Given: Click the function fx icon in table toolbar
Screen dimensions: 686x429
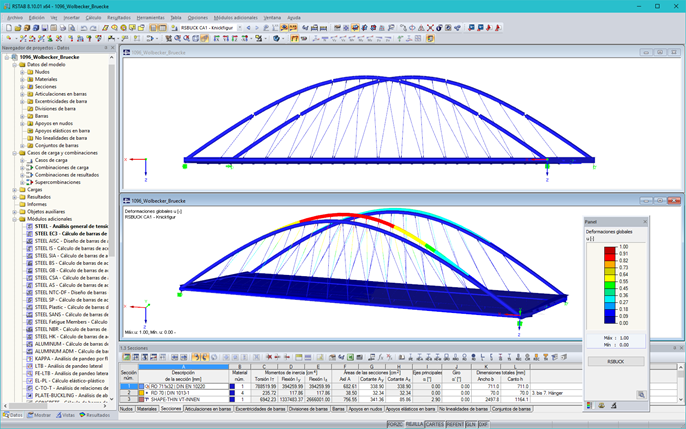Looking at the screenshot, I should coord(381,357).
